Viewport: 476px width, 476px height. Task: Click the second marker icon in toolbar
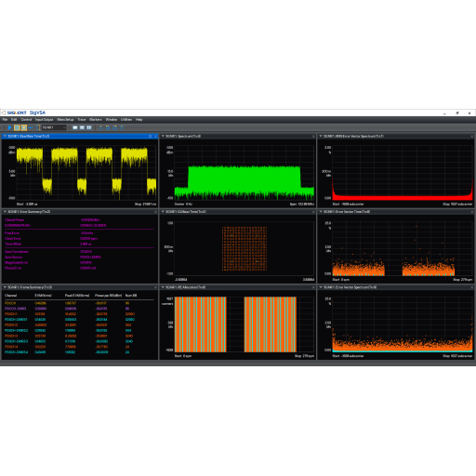[108, 127]
